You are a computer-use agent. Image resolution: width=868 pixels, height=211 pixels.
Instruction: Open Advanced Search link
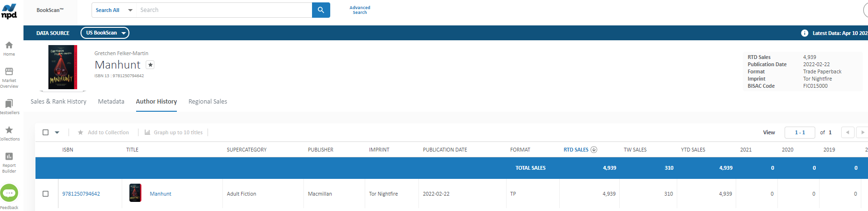[x=360, y=10]
